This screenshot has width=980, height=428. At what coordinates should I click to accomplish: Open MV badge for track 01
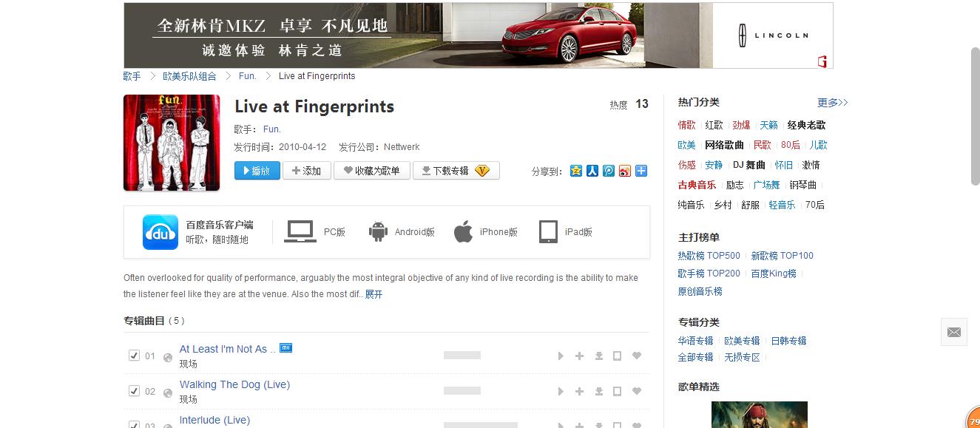(285, 348)
